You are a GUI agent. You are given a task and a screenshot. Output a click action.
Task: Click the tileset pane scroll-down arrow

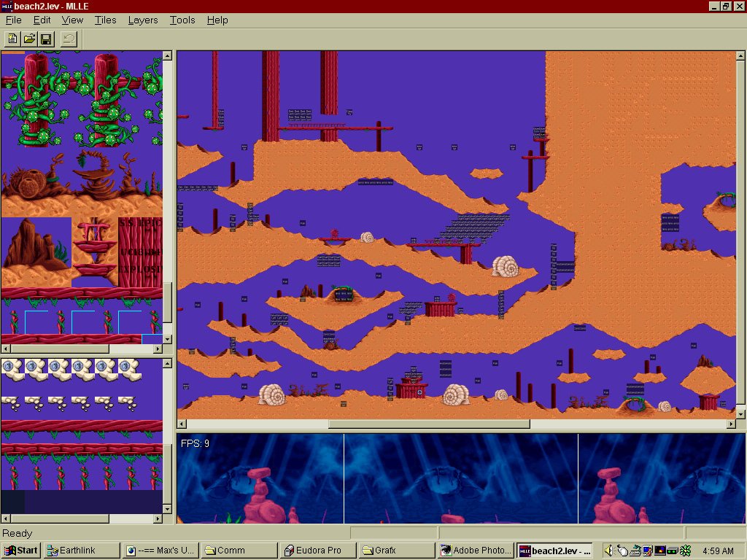coord(167,339)
